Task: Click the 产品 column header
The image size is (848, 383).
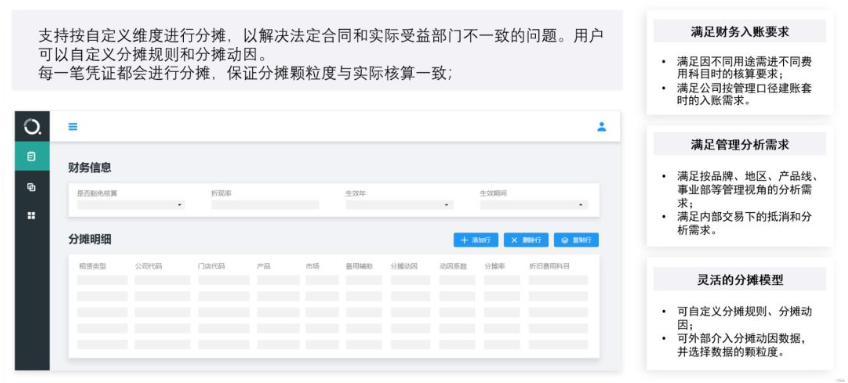Action: pos(263,266)
